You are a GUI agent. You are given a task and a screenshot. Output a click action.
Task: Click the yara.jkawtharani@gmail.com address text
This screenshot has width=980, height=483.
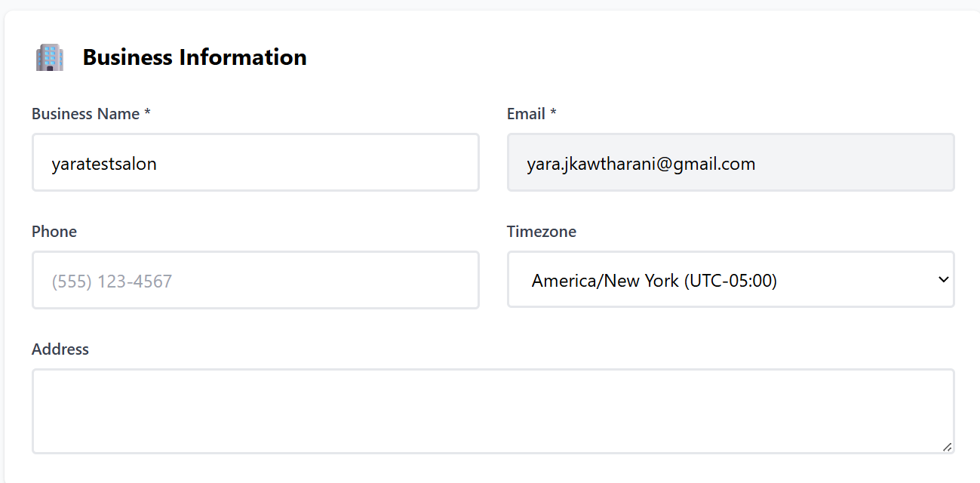641,164
